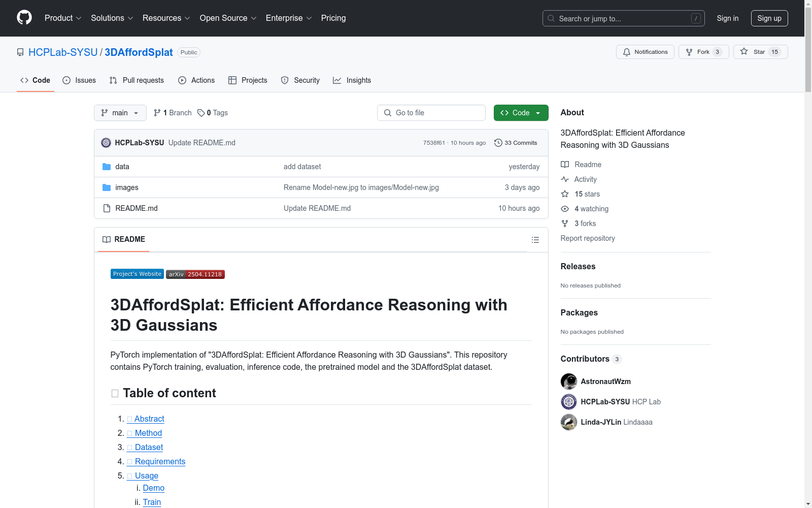Open the Train sub-item link
The image size is (812, 508).
pyautogui.click(x=152, y=502)
